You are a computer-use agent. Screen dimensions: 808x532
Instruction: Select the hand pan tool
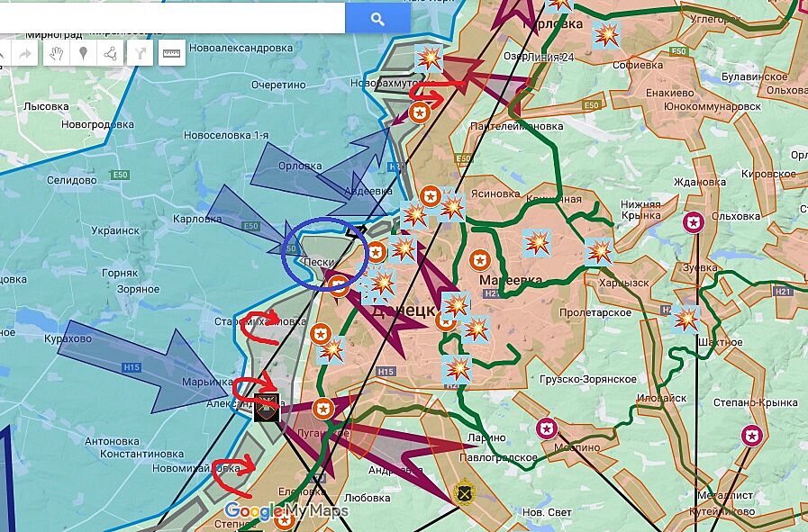click(x=55, y=54)
